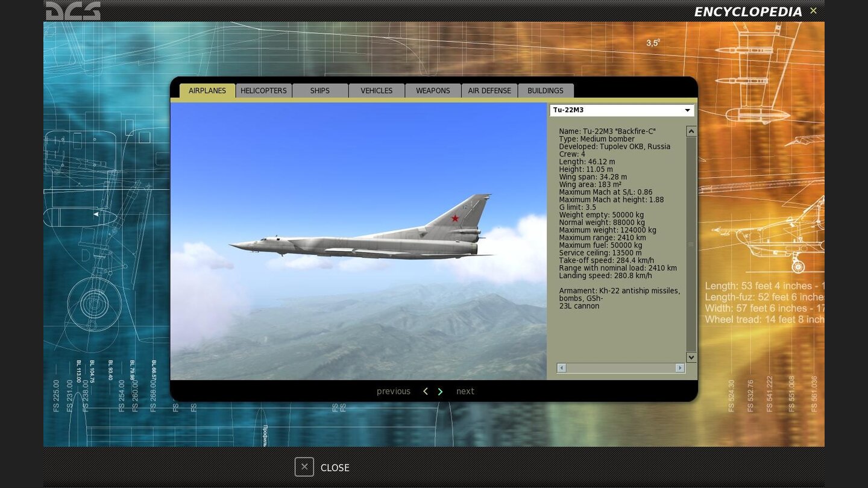
Task: Click the 'Wing area: 183 m²' line
Action: (x=590, y=184)
